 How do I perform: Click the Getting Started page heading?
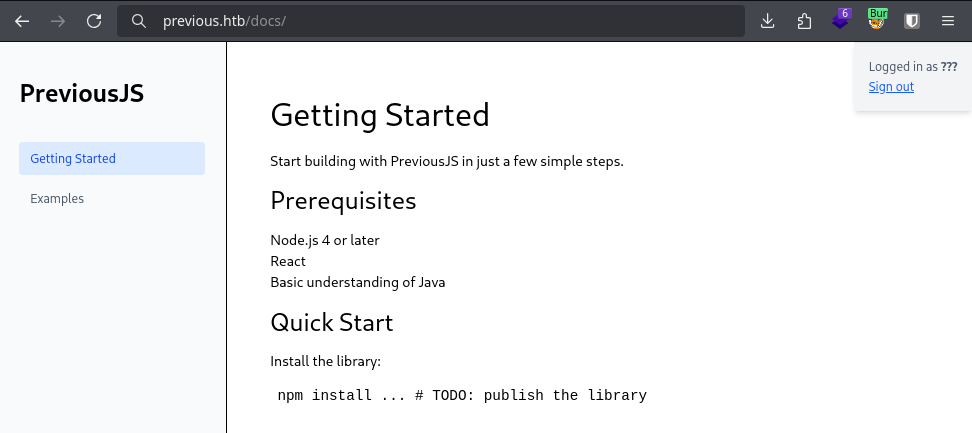coord(380,115)
